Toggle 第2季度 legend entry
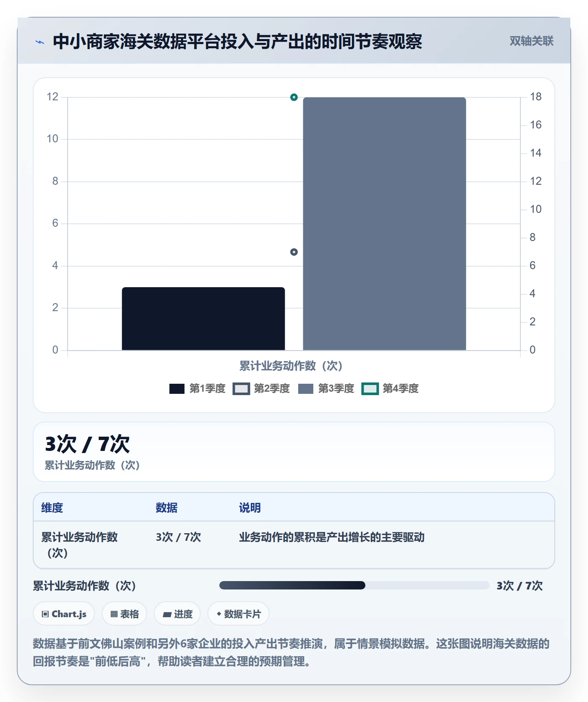The image size is (588, 702). click(x=262, y=389)
